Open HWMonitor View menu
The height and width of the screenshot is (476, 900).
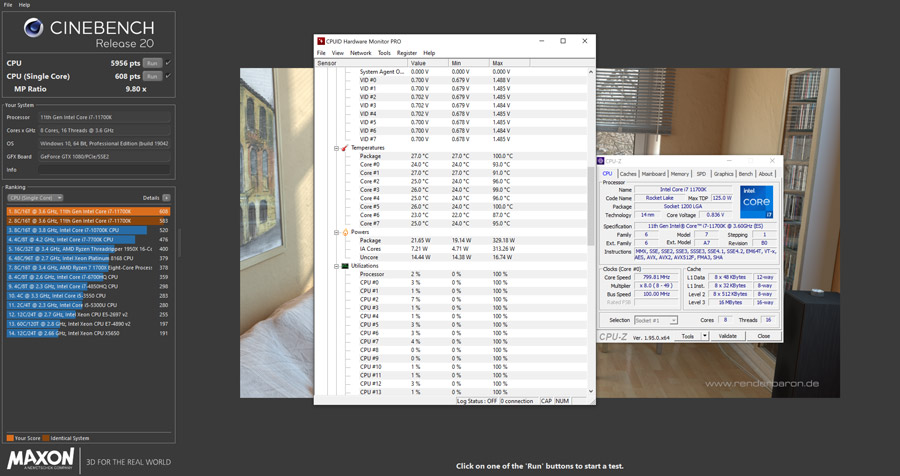point(338,53)
